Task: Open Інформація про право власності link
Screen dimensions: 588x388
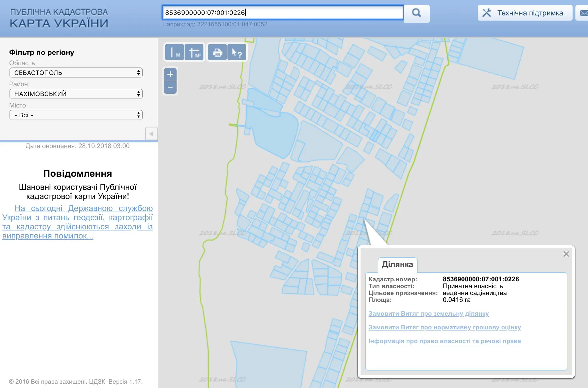Action: [x=445, y=341]
